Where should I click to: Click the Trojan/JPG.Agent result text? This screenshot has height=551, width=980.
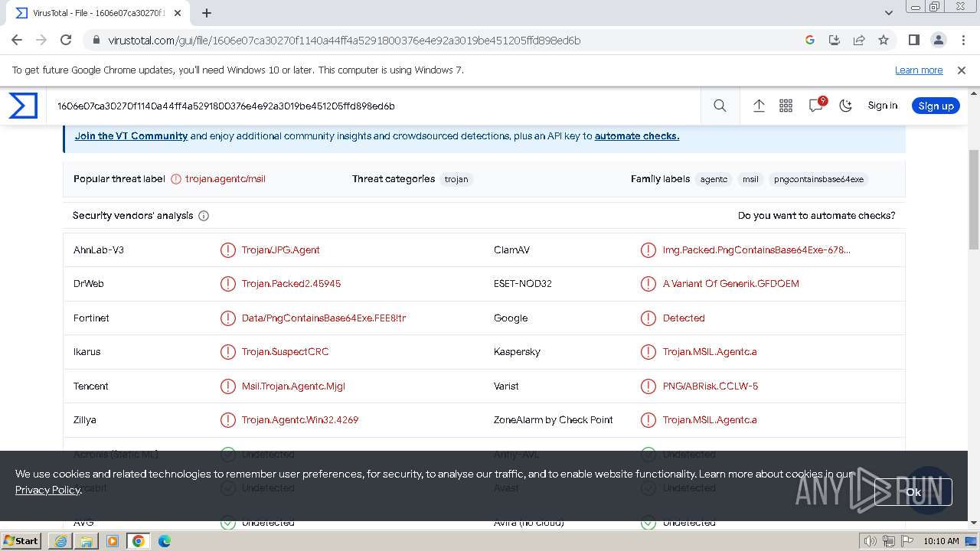tap(281, 250)
